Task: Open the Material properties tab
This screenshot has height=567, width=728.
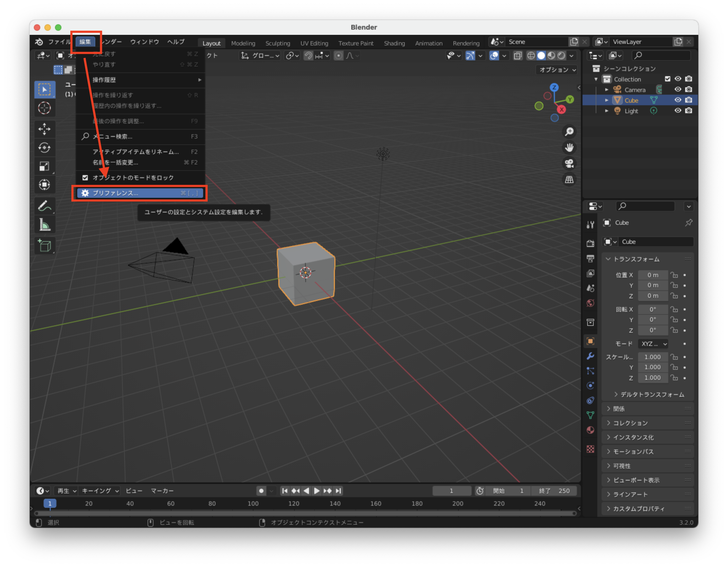Action: point(590,430)
